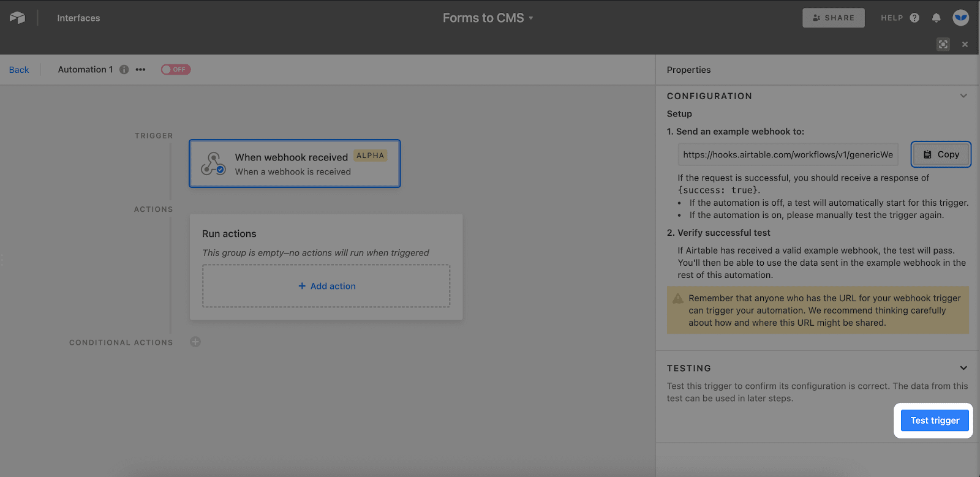The image size is (980, 477).
Task: Click the CONDITIONAL ACTIONS label
Action: pyautogui.click(x=121, y=342)
